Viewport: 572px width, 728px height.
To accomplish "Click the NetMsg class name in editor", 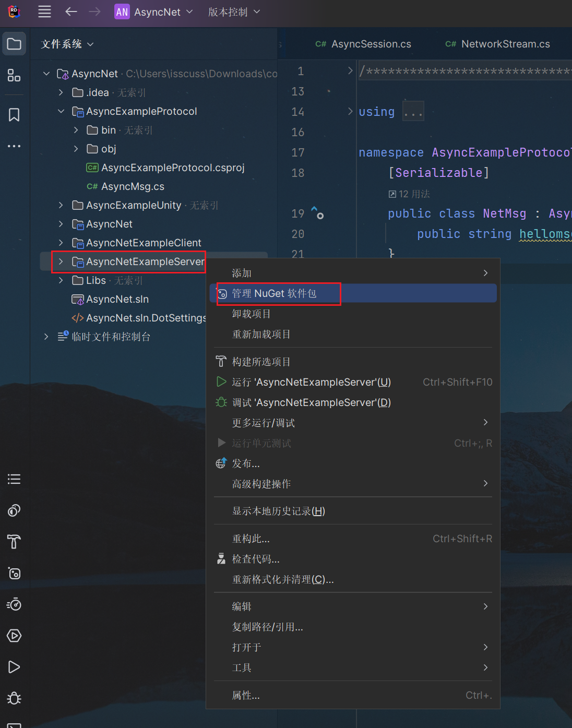I will [505, 213].
